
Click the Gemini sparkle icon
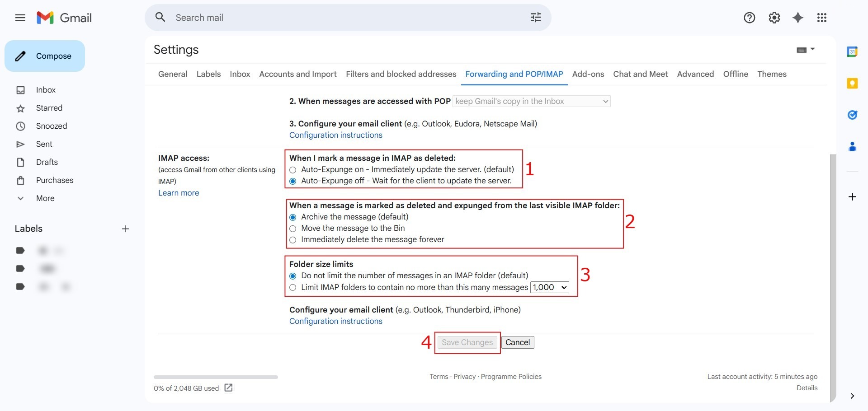point(798,18)
